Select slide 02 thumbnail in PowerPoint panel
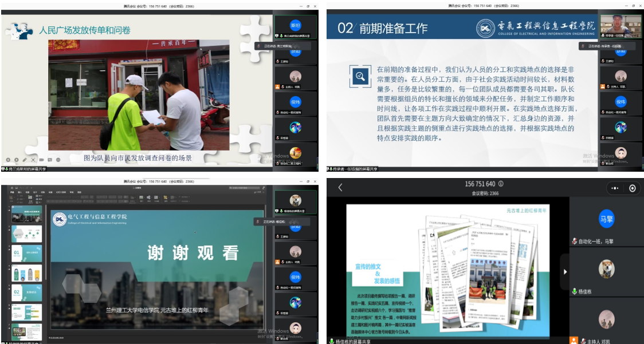Screen dimensions: 644x344 point(26,292)
